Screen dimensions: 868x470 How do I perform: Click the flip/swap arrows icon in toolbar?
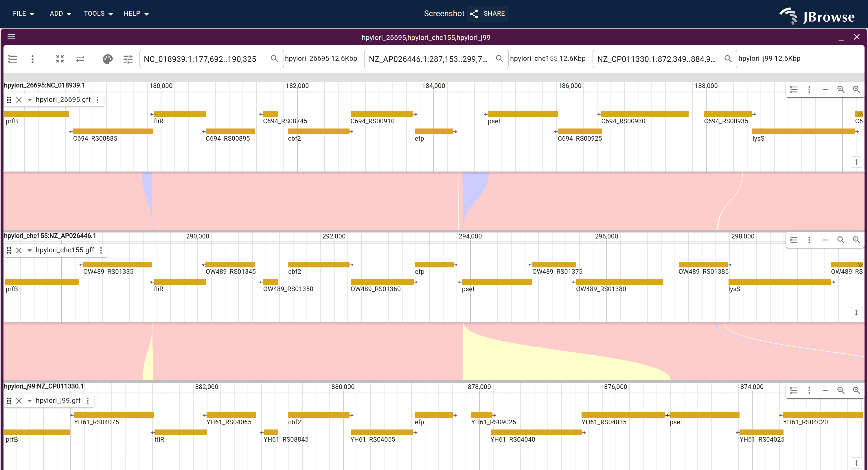80,59
